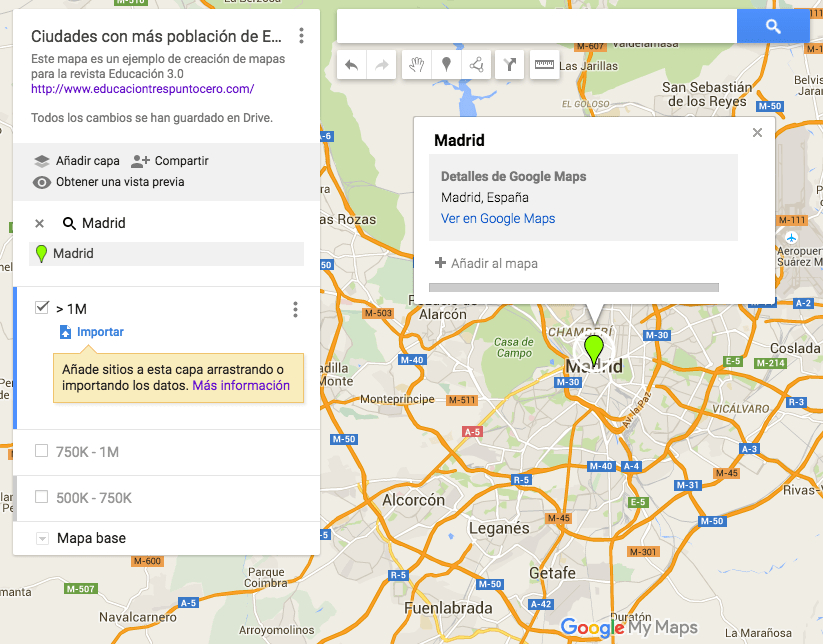Open the Más información link
The image size is (823, 644).
pos(241,385)
